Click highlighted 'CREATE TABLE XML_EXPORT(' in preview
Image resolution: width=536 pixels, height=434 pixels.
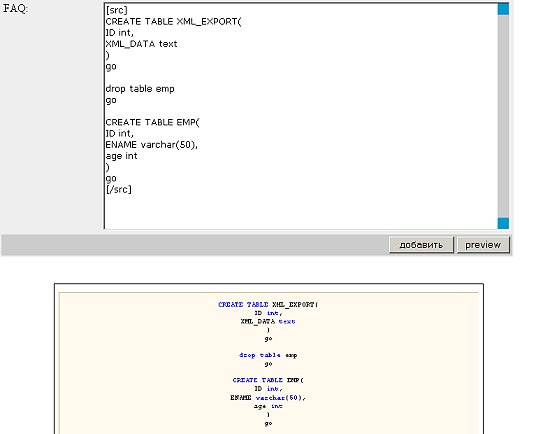tap(268, 304)
